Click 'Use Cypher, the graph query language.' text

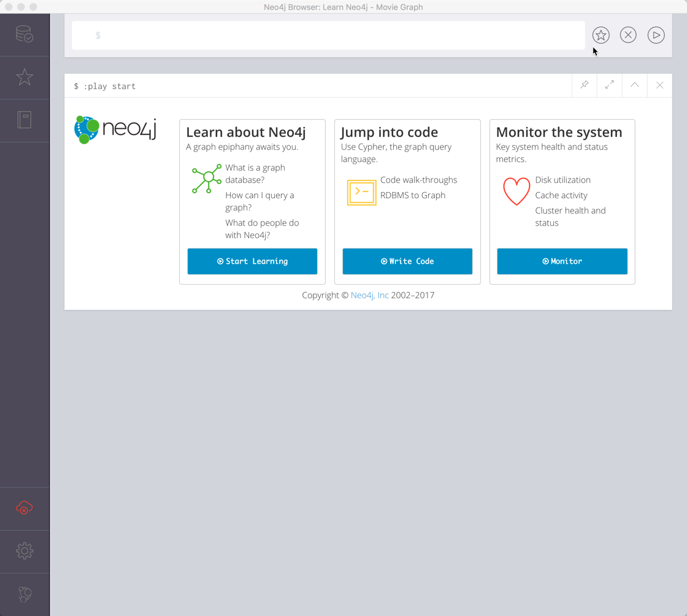(396, 153)
